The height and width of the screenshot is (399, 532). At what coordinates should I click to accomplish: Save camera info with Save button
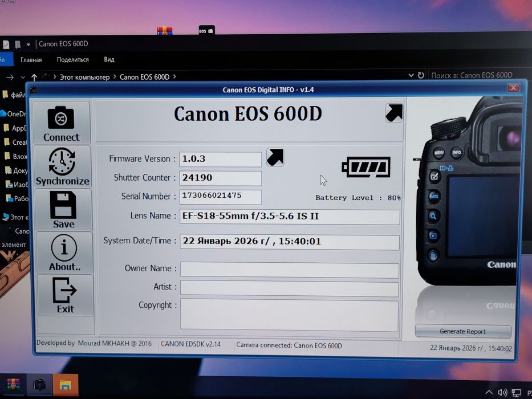pyautogui.click(x=63, y=210)
